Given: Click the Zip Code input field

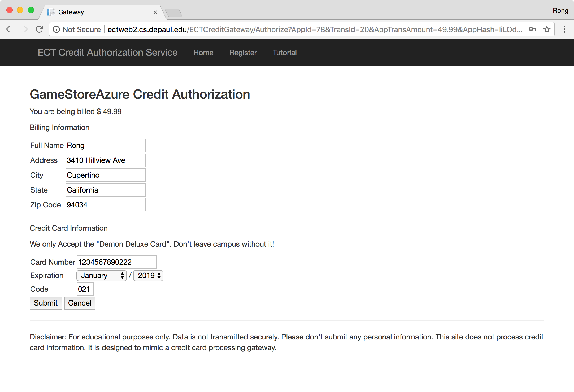Looking at the screenshot, I should click(106, 205).
